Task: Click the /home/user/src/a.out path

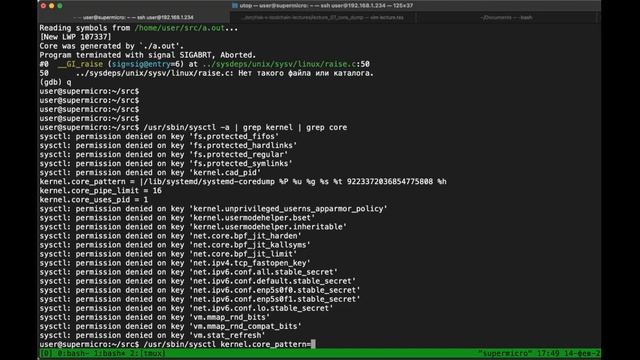Action: click(180, 28)
